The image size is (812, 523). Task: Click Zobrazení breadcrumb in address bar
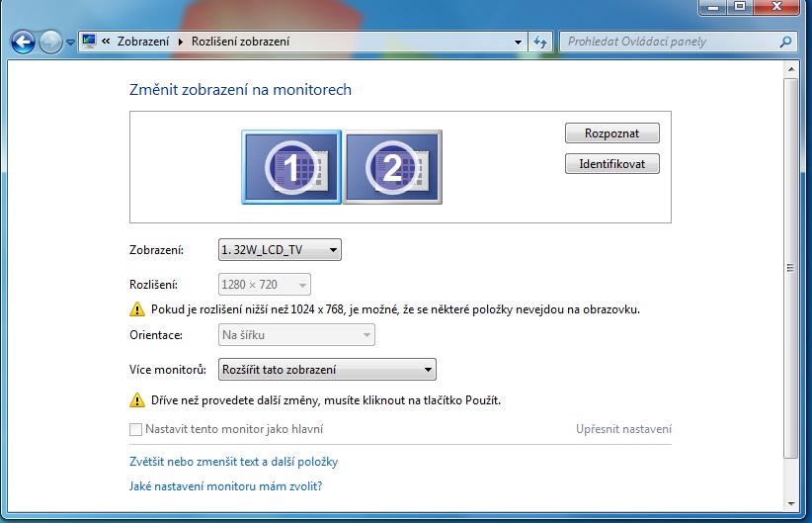[143, 42]
